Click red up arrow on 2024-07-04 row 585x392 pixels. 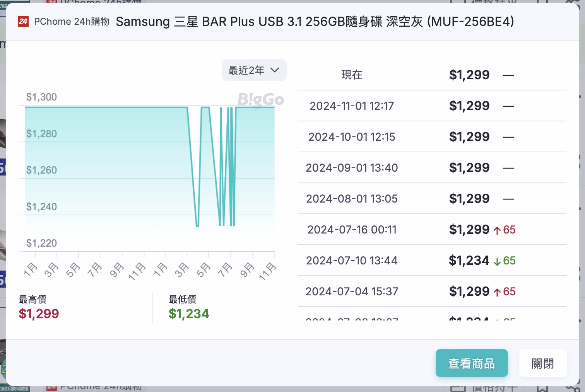tap(497, 292)
